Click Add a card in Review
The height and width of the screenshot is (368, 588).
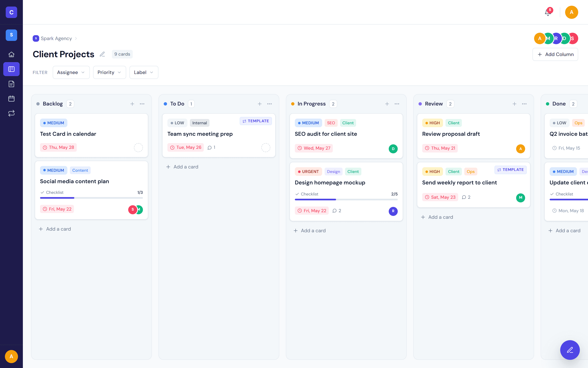coord(437,217)
